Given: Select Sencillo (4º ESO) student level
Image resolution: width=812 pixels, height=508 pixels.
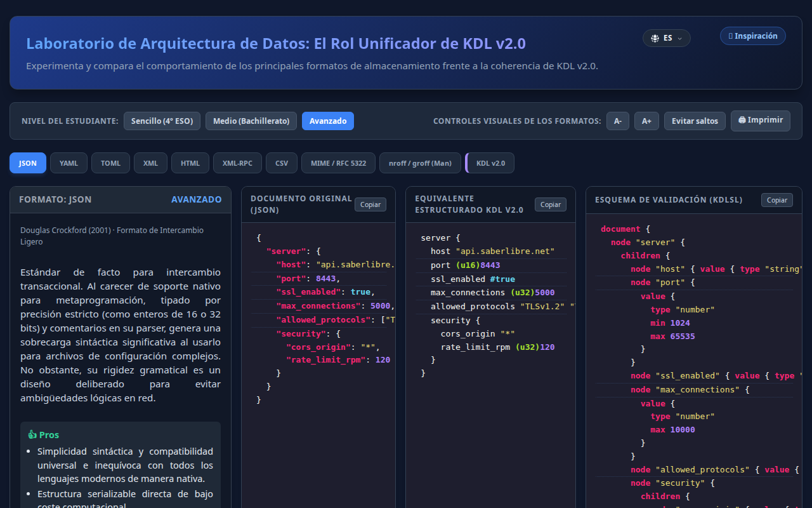Looking at the screenshot, I should 162,121.
